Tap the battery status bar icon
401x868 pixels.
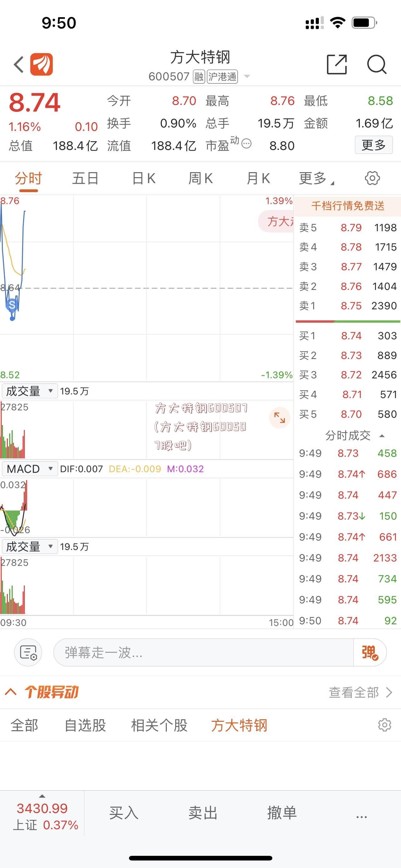pyautogui.click(x=364, y=22)
